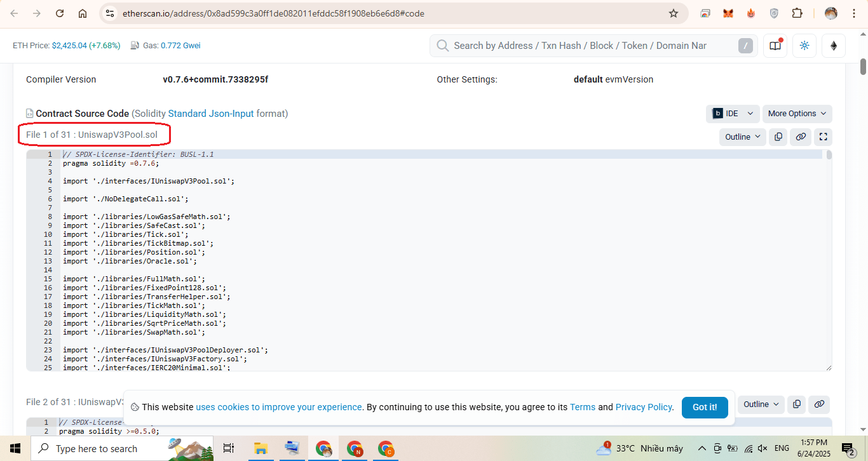Copy permalink for File 2 of 31

[819, 404]
